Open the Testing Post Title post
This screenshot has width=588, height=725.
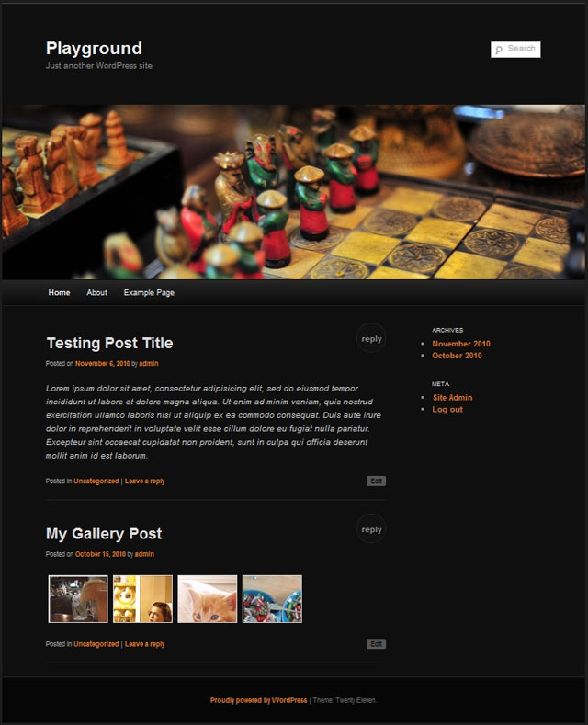coord(109,343)
